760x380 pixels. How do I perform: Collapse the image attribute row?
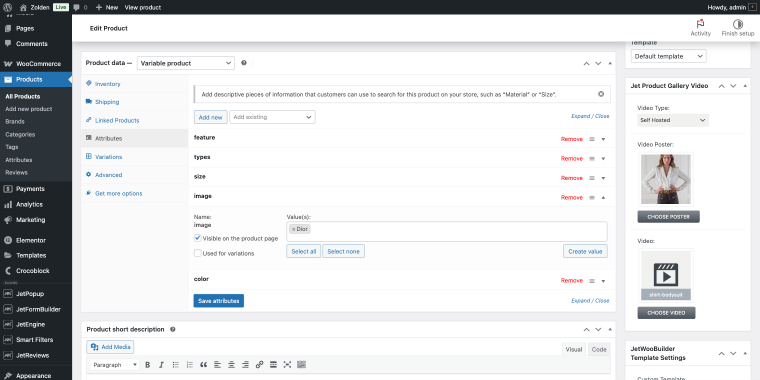(603, 197)
